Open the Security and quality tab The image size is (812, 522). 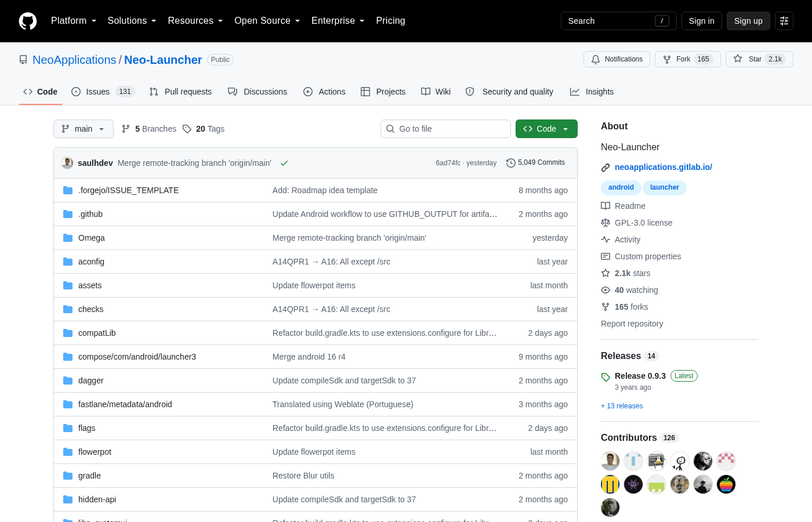point(509,92)
